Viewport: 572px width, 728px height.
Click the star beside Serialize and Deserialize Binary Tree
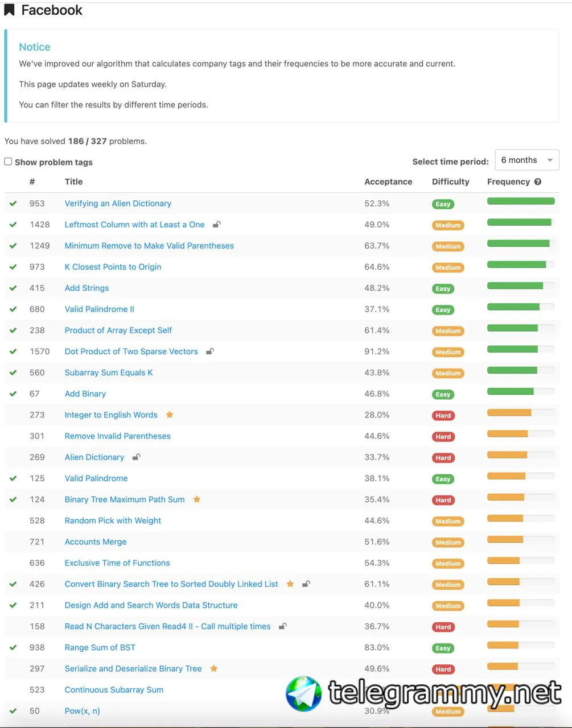coord(214,668)
